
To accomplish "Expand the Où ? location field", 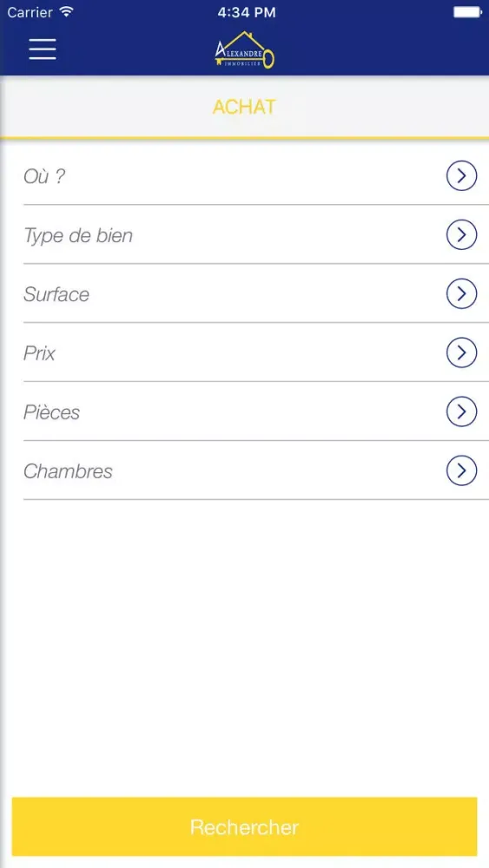I will coord(256,176).
